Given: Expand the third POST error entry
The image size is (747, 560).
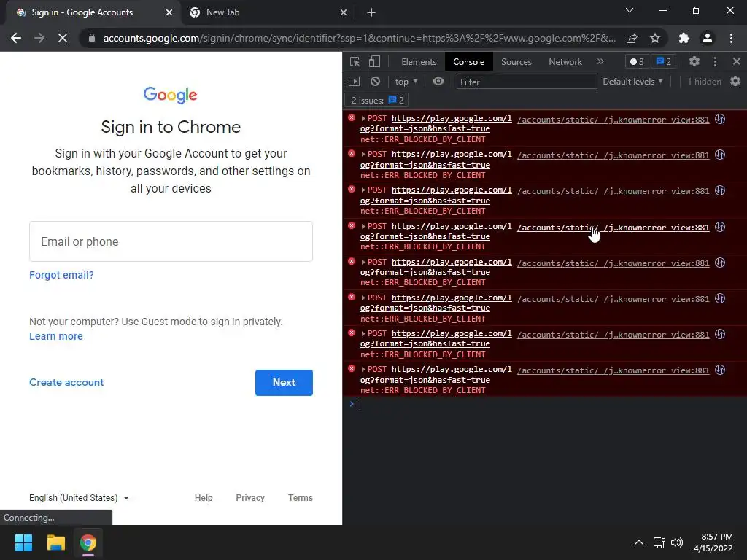Looking at the screenshot, I should tap(363, 190).
